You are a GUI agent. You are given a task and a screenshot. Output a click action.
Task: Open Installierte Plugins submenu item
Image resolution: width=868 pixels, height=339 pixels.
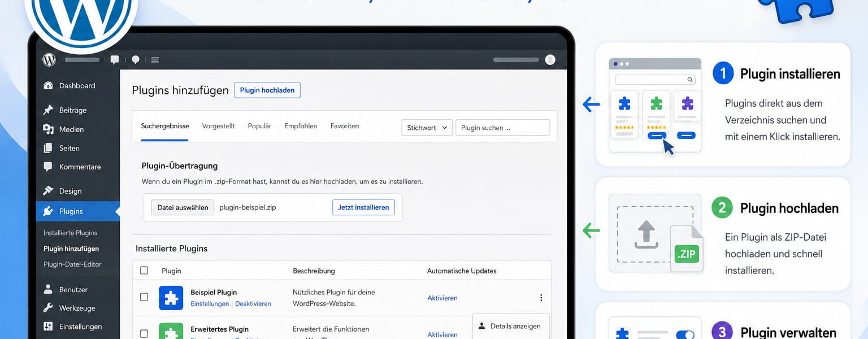tap(70, 233)
